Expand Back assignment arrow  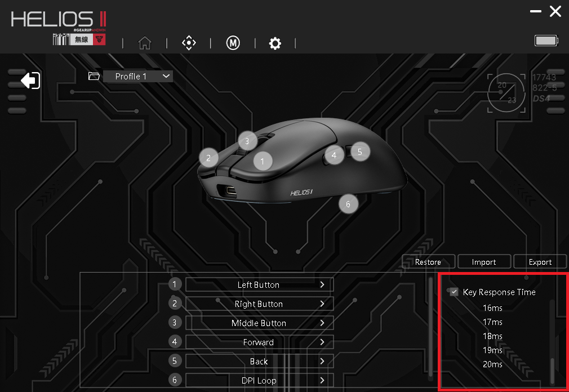pyautogui.click(x=322, y=361)
